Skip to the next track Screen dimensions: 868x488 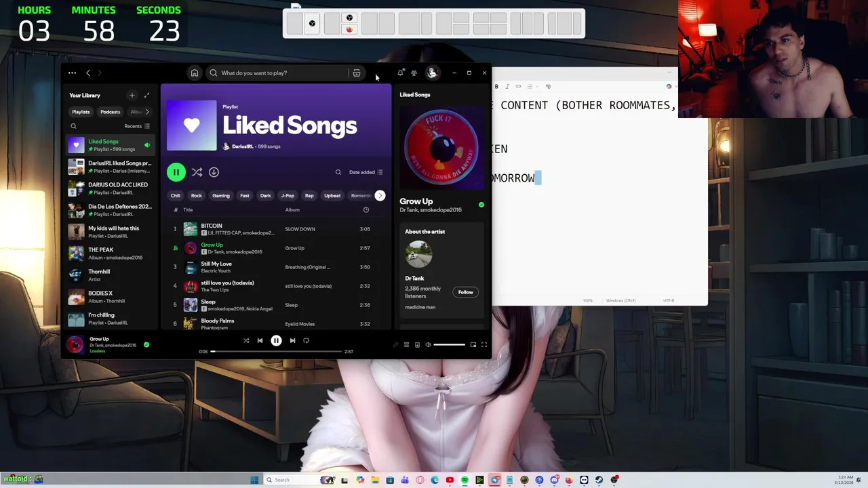pyautogui.click(x=292, y=341)
